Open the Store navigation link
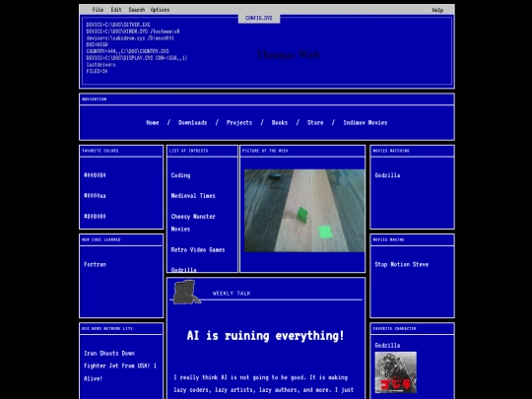532x399 pixels. click(315, 123)
